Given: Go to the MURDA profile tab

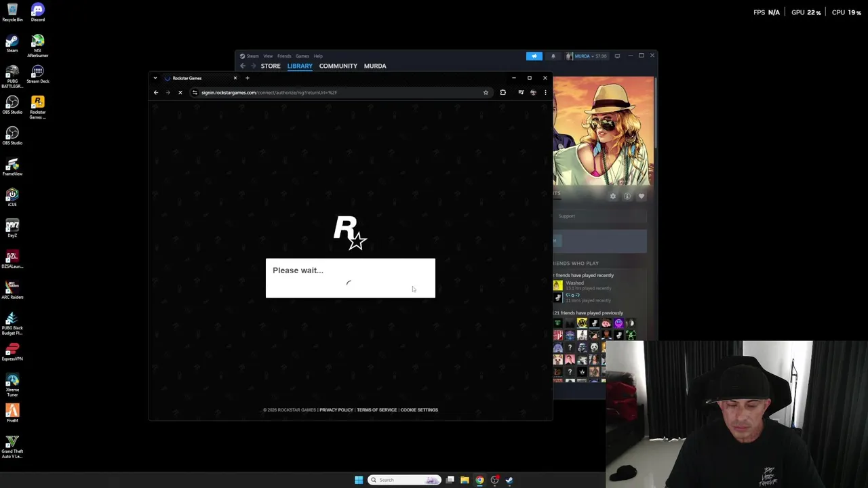Looking at the screenshot, I should [375, 66].
